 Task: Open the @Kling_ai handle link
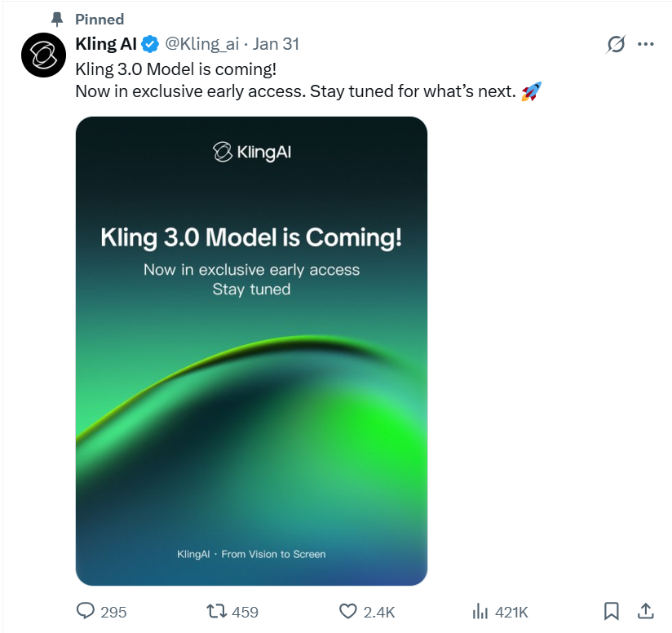click(203, 44)
